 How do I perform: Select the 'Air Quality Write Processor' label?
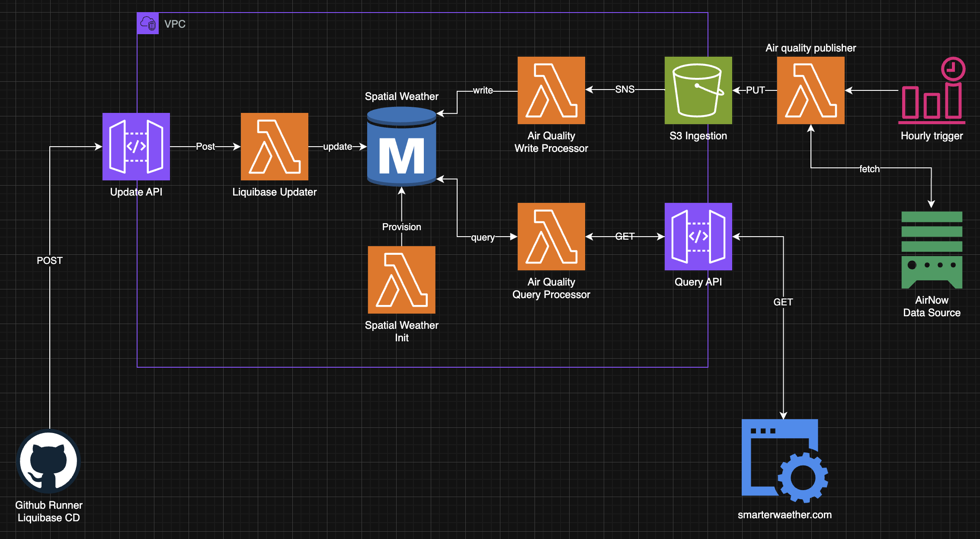(551, 142)
